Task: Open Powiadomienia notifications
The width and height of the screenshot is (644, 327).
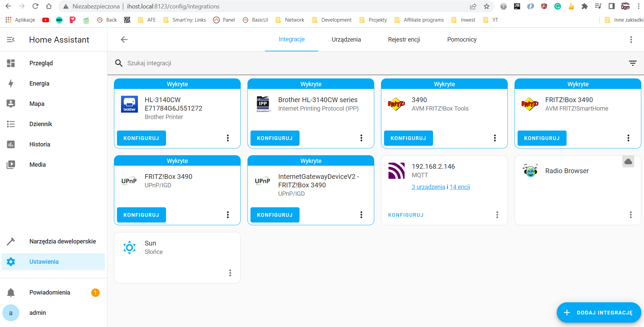Action: (53, 293)
